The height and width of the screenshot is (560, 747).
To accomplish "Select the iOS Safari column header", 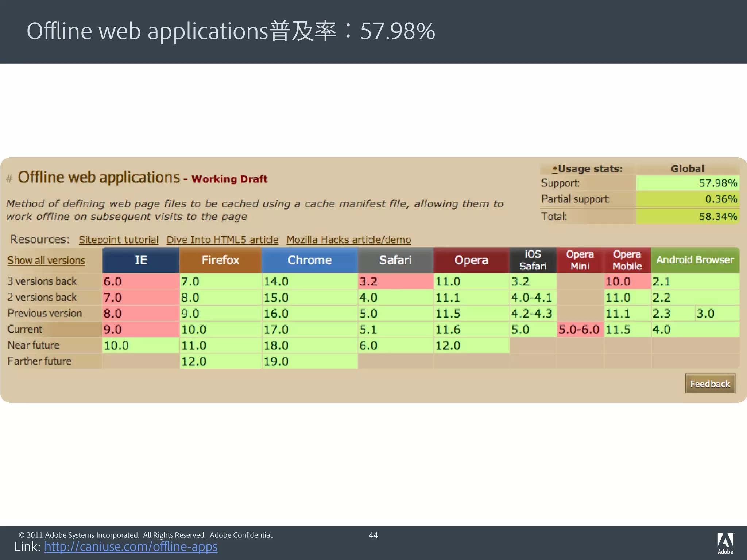I will 533,260.
